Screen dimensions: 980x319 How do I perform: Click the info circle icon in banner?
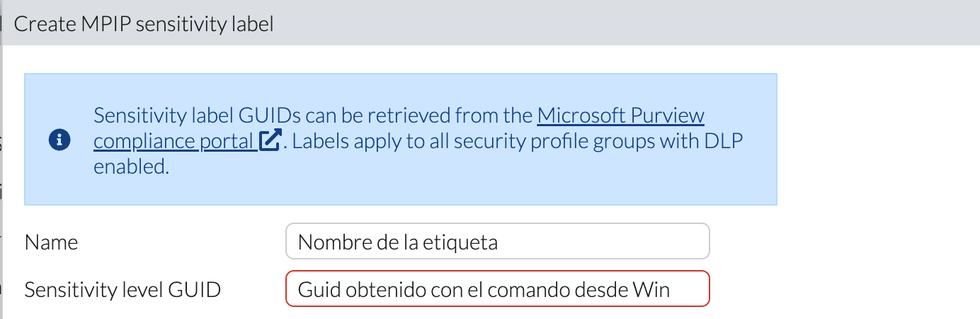tap(59, 141)
